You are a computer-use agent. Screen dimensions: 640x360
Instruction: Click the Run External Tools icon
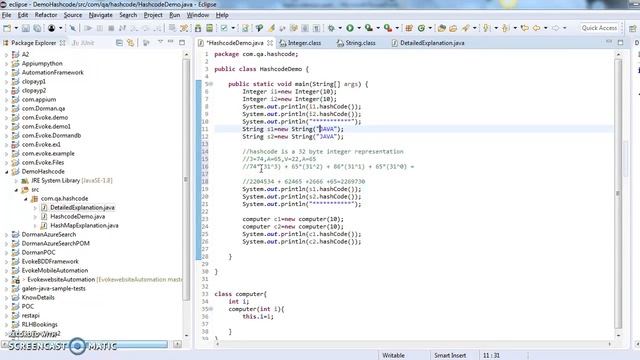click(x=388, y=28)
